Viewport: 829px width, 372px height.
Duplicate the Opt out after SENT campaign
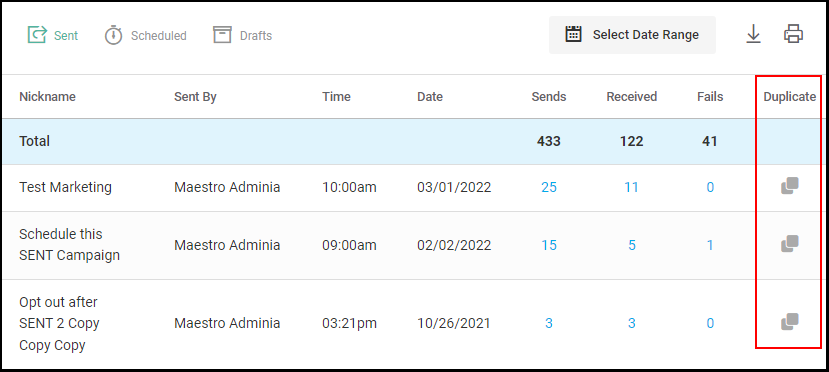pos(789,322)
